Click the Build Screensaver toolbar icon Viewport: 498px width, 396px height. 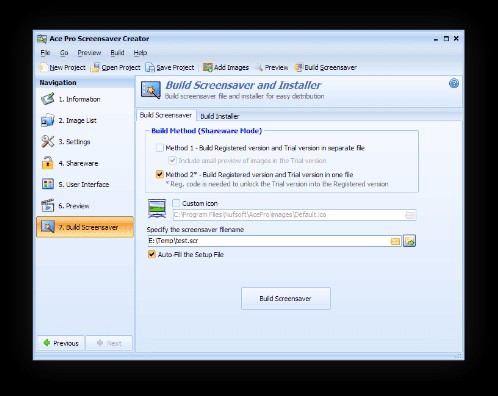[298, 67]
